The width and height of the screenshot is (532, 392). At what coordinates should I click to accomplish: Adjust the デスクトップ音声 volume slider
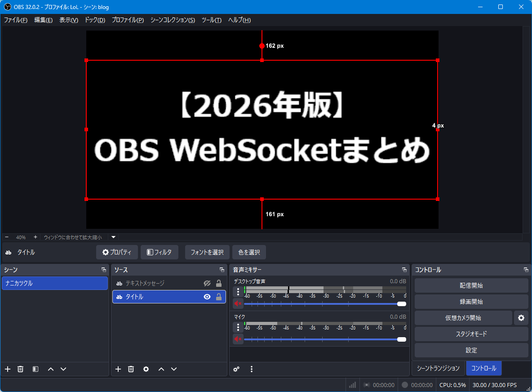click(x=401, y=303)
